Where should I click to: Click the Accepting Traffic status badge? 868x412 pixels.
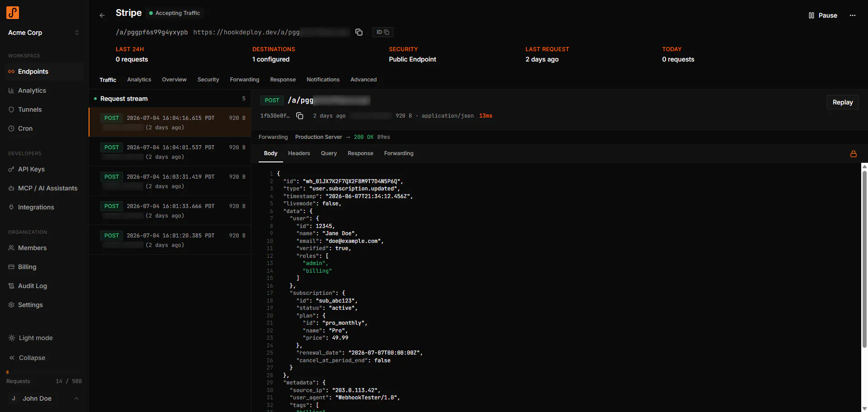[x=175, y=13]
